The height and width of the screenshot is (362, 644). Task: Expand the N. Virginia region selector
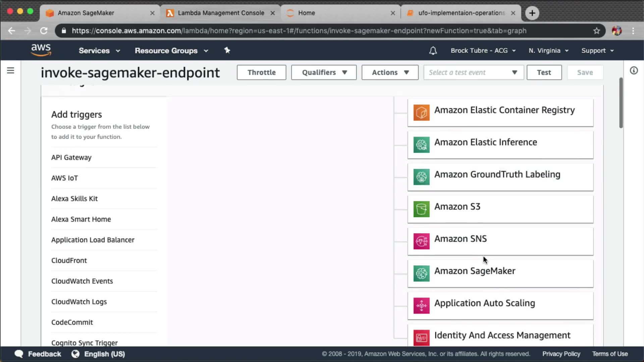click(548, 51)
